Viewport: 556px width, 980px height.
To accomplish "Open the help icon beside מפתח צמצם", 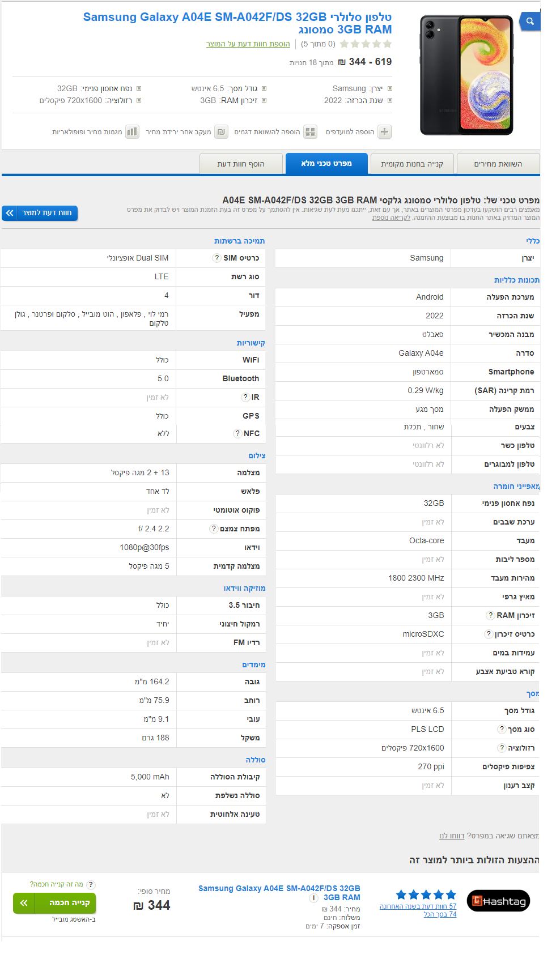I will 214,529.
